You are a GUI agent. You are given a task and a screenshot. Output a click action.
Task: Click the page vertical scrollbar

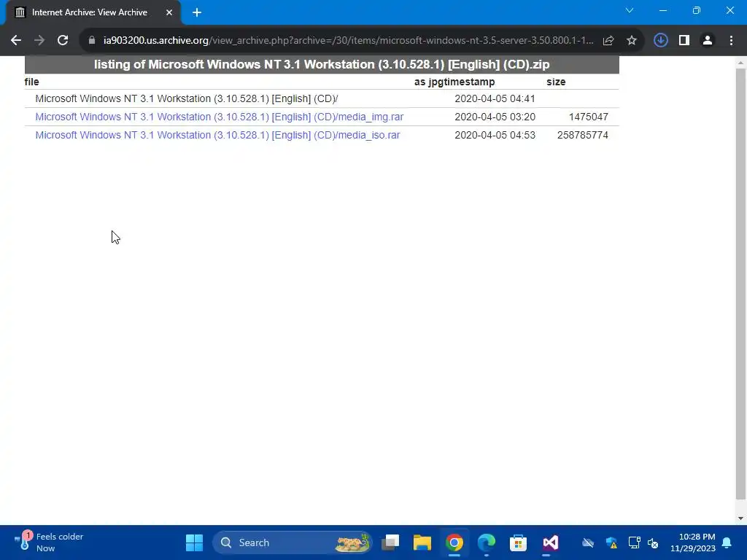click(x=741, y=284)
